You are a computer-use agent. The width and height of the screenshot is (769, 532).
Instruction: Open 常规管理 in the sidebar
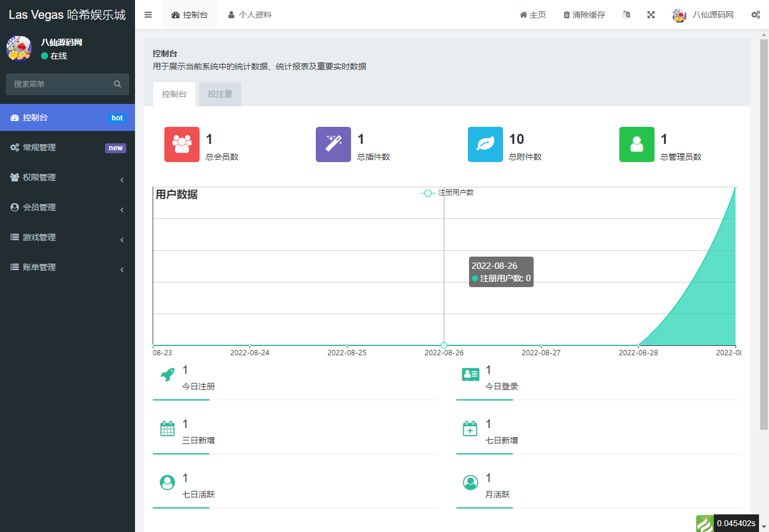pyautogui.click(x=68, y=147)
